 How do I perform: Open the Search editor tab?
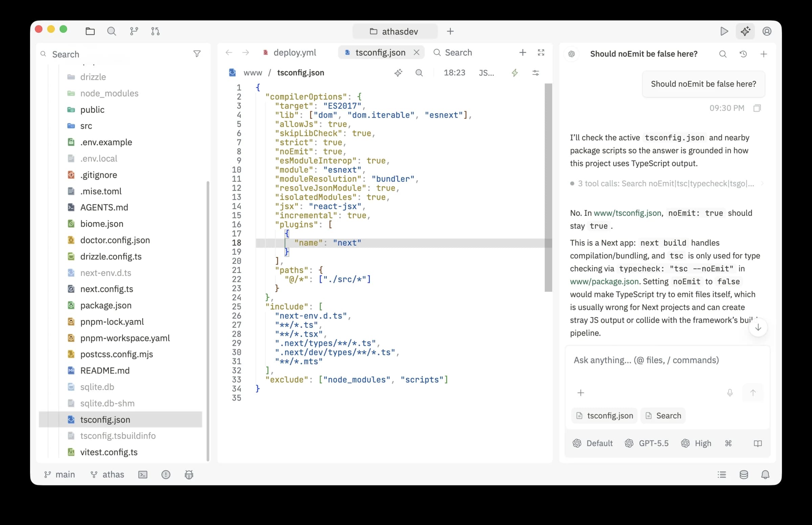point(453,52)
